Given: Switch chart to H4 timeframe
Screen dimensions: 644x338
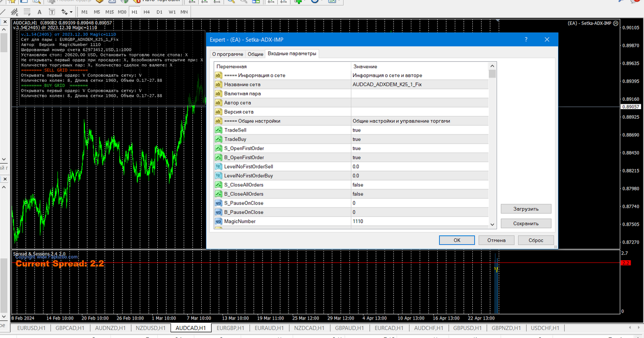Looking at the screenshot, I should 147,12.
